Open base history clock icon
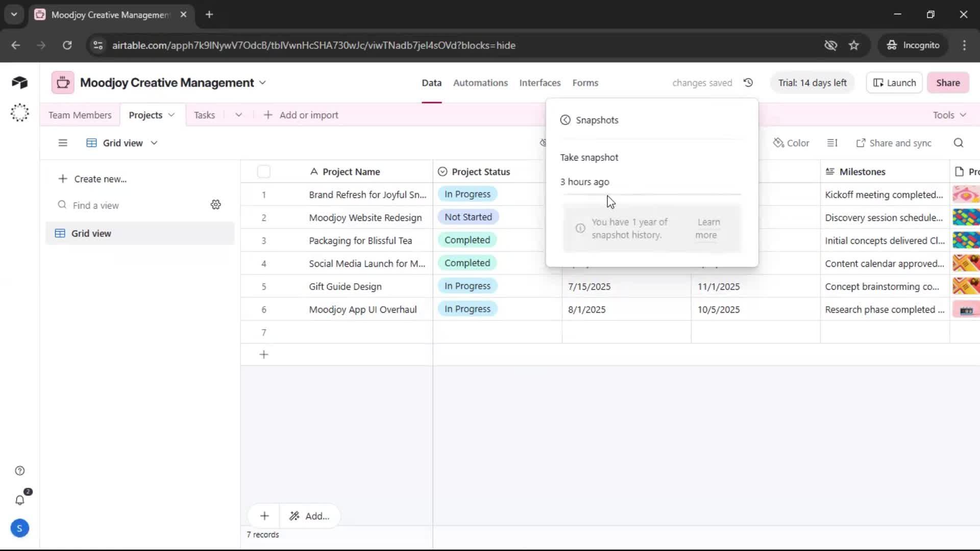 pos(748,83)
